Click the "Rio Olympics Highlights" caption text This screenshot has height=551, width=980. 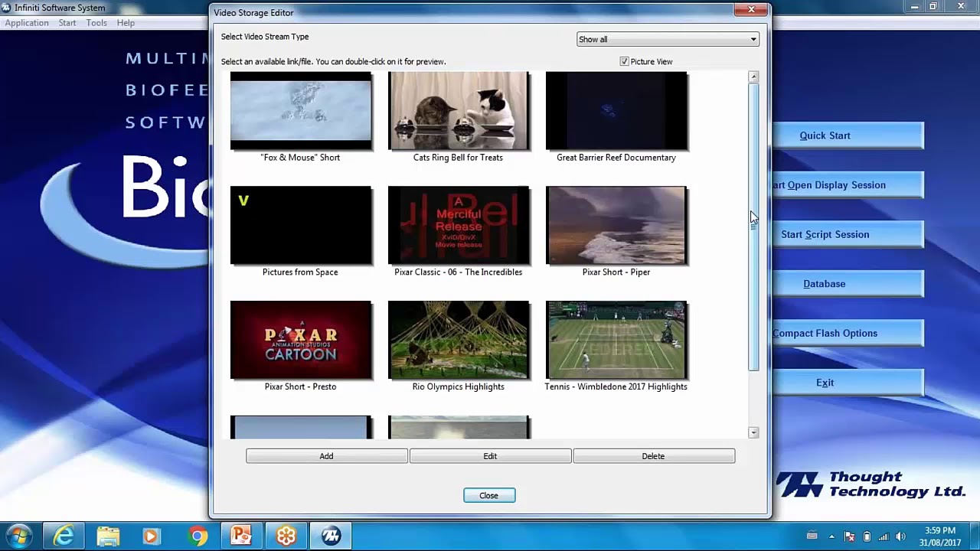pos(459,386)
